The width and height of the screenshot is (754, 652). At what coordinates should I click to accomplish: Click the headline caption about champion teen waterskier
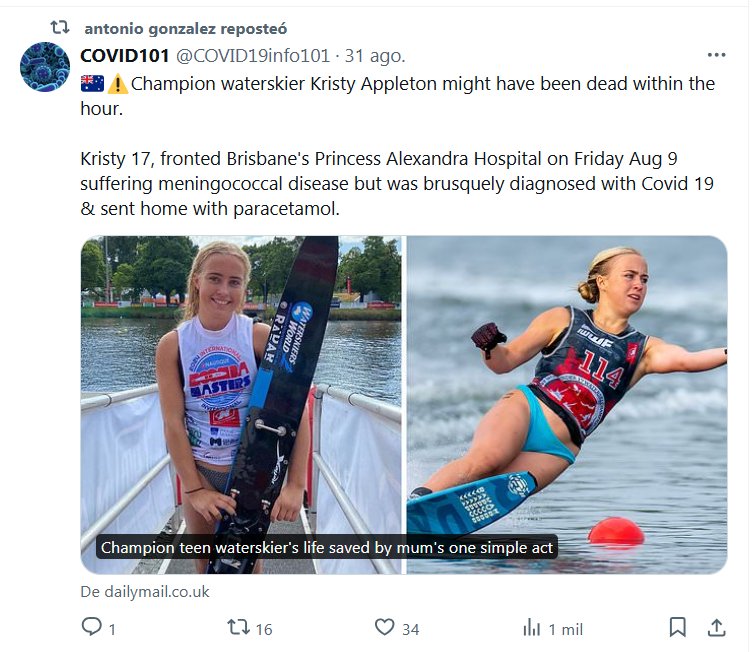coord(327,548)
